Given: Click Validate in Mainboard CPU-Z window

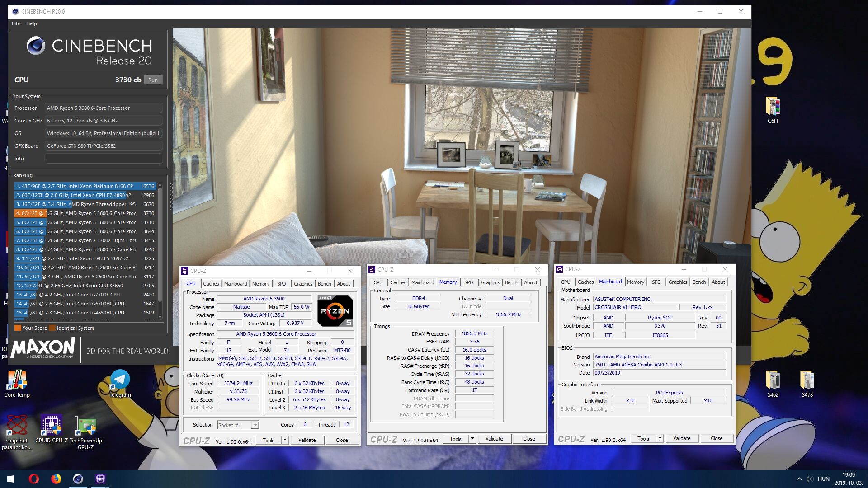Looking at the screenshot, I should pos(682,438).
